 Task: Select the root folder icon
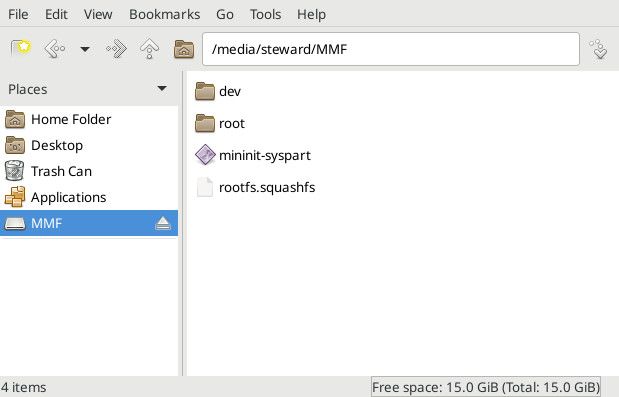[x=205, y=123]
